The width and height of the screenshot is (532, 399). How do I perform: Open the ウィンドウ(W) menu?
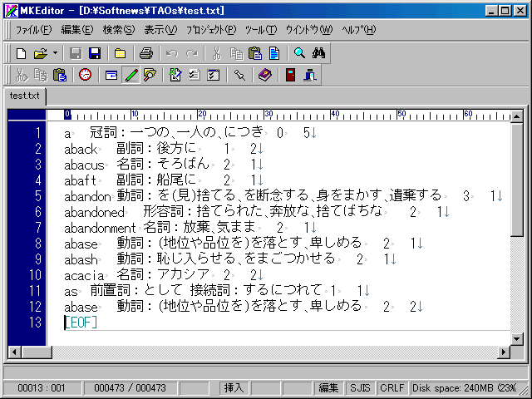point(309,30)
